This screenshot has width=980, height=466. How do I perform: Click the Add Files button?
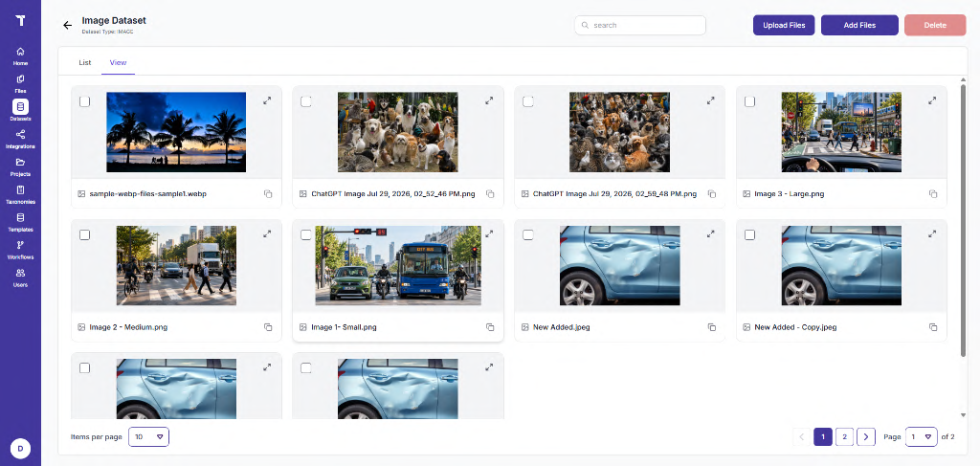pos(859,25)
